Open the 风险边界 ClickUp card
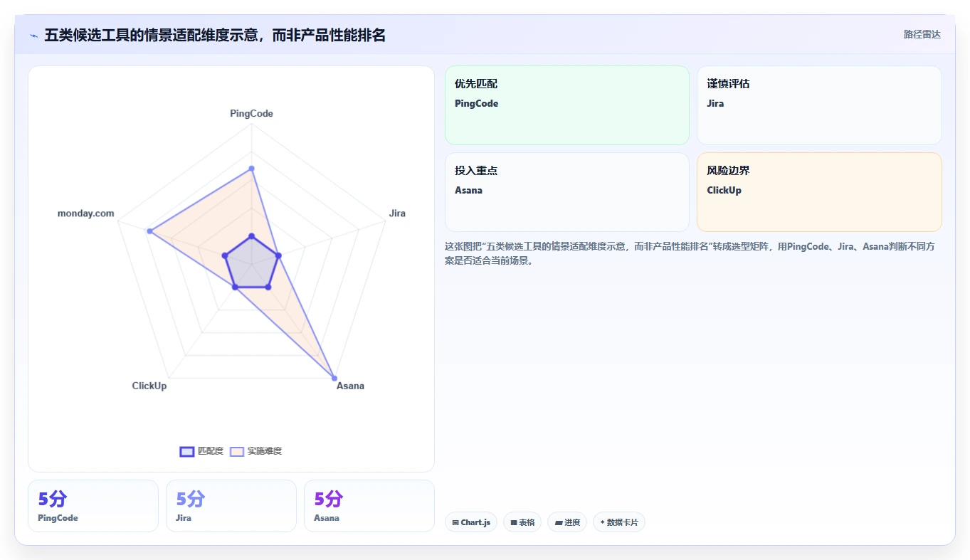970x560 pixels. 819,192
